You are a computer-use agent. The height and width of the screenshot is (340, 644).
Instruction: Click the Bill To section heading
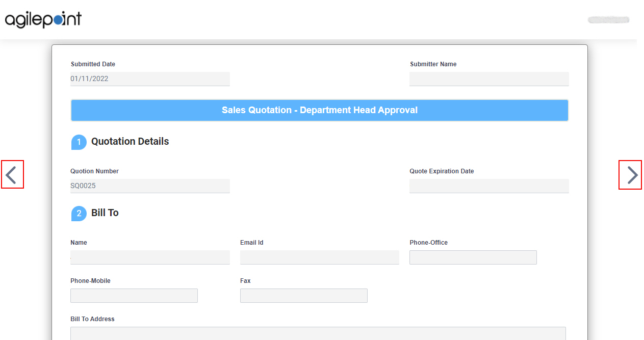pos(105,213)
